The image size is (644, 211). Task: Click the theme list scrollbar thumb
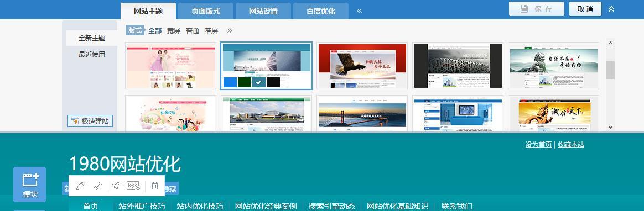[610, 70]
